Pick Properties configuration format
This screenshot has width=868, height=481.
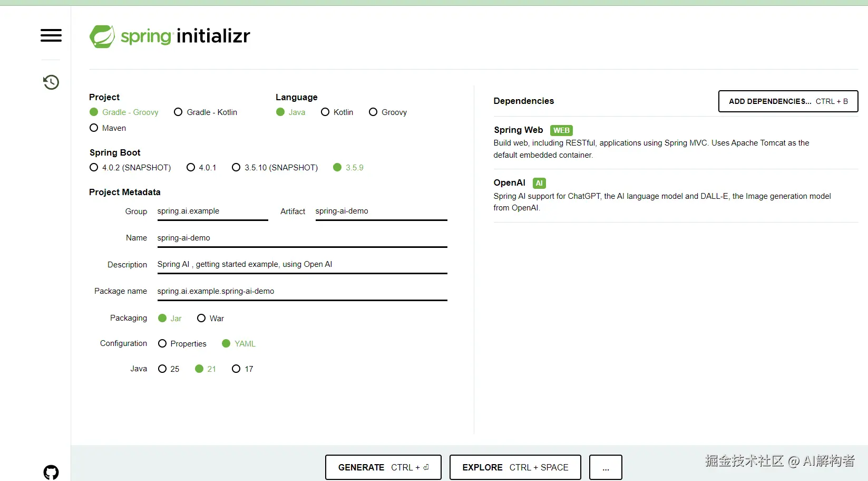(x=182, y=344)
